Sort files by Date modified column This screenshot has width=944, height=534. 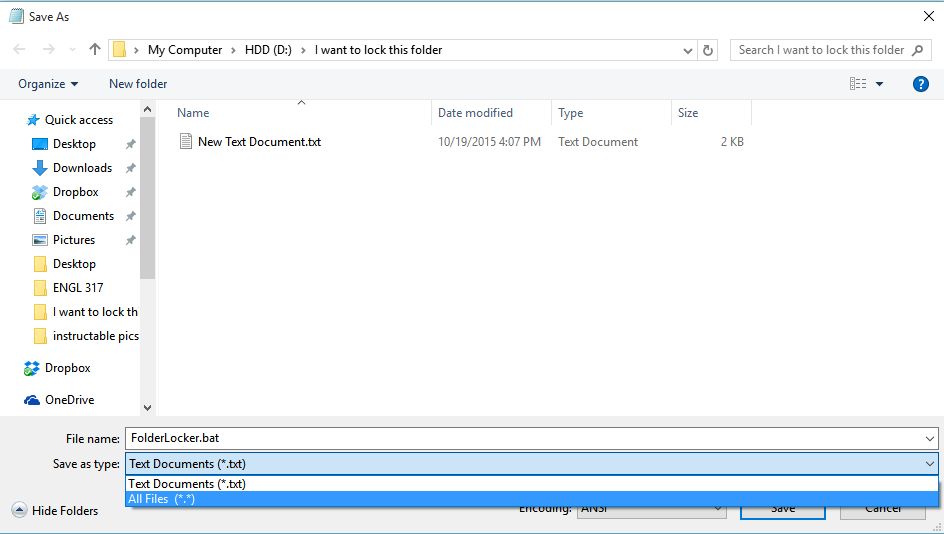(x=475, y=113)
